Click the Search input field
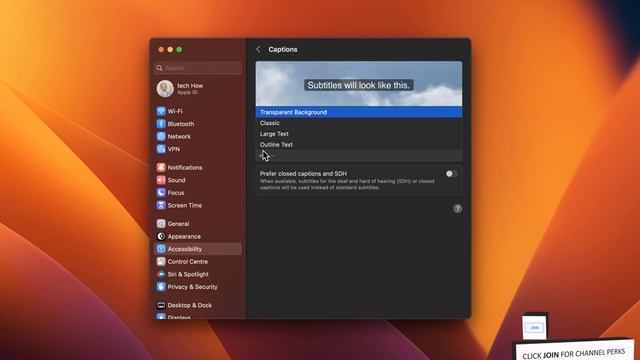Image resolution: width=640 pixels, height=360 pixels. pyautogui.click(x=198, y=68)
